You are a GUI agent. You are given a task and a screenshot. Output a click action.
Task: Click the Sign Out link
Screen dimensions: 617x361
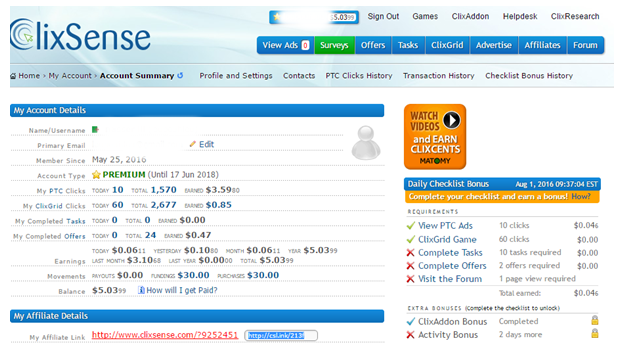point(383,17)
